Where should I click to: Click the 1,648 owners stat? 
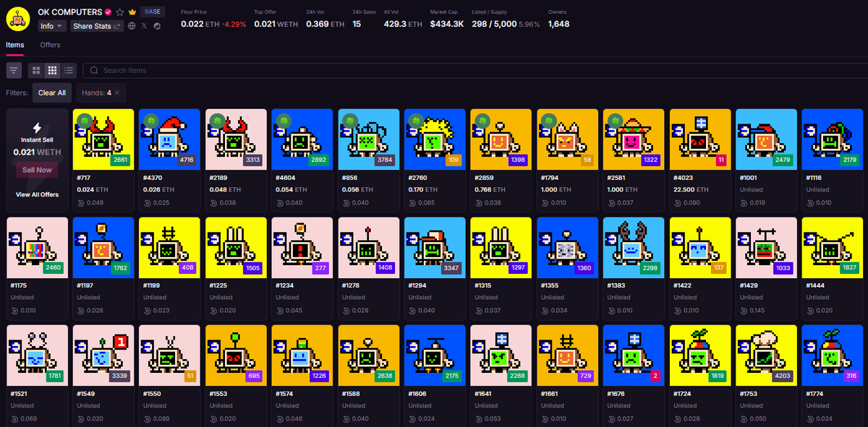(558, 24)
